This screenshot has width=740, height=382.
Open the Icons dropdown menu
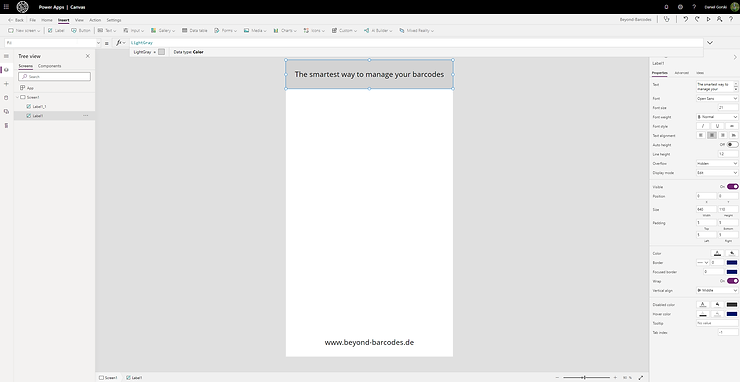314,30
